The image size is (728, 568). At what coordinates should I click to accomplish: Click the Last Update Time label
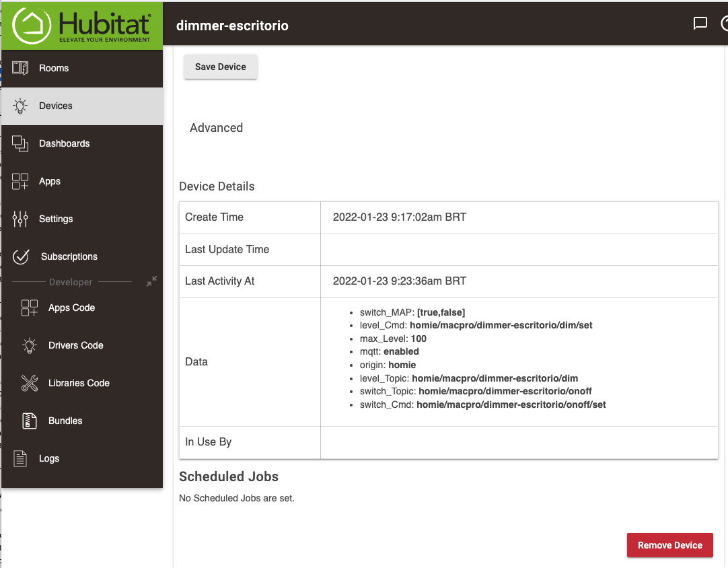[x=227, y=250]
